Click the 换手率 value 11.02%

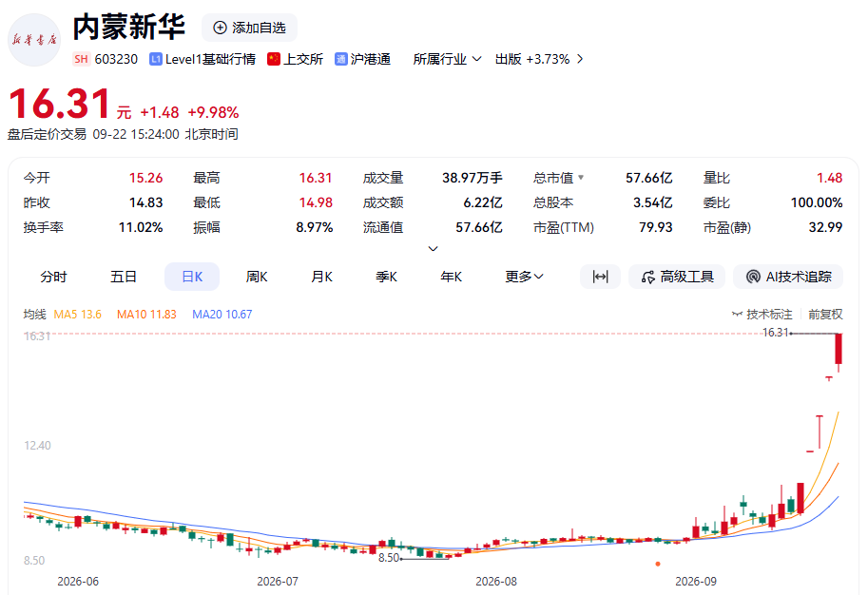click(x=141, y=227)
